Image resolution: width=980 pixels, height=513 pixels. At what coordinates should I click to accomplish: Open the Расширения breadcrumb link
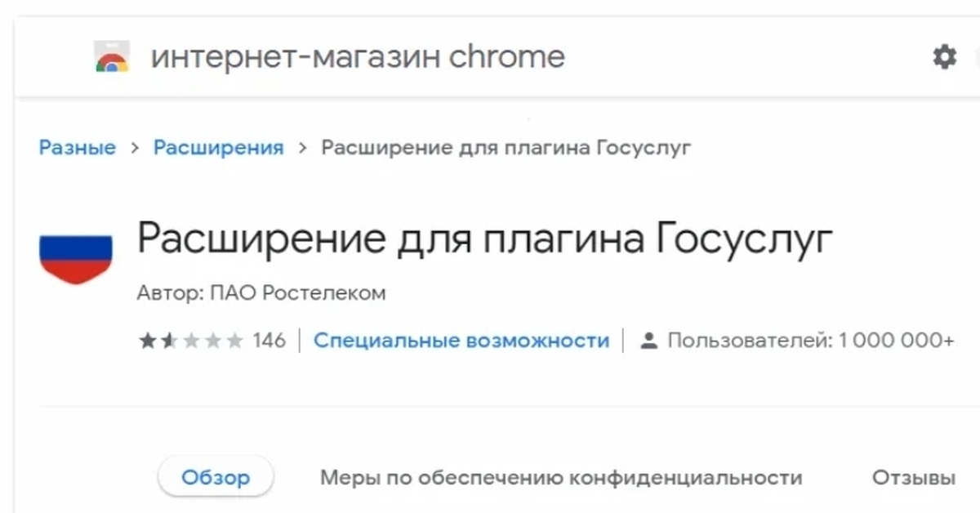tap(219, 148)
